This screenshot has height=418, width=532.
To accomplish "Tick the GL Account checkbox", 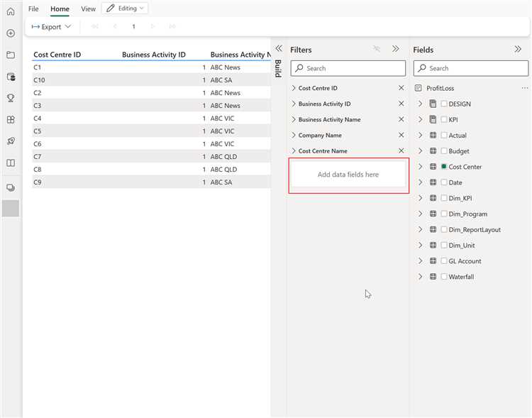I will tap(444, 260).
